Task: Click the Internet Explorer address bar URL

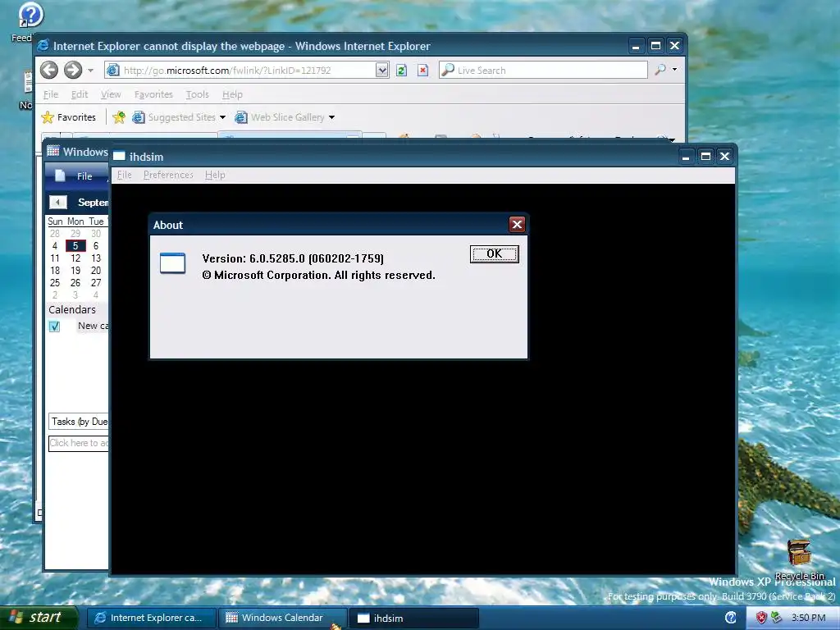Action: [x=240, y=71]
